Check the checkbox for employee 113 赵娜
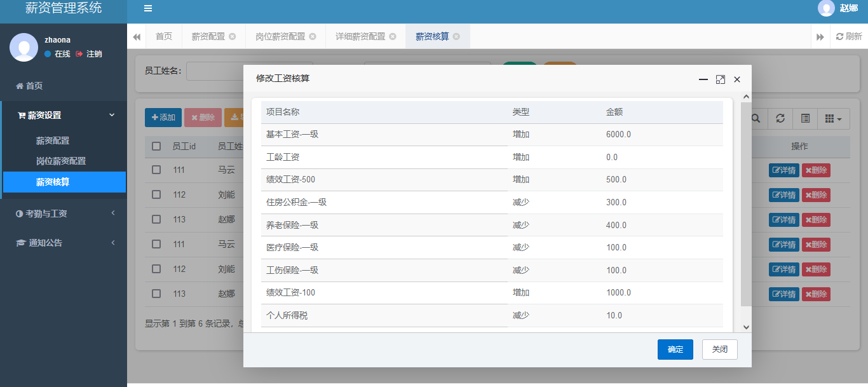This screenshot has width=868, height=387. [x=156, y=219]
